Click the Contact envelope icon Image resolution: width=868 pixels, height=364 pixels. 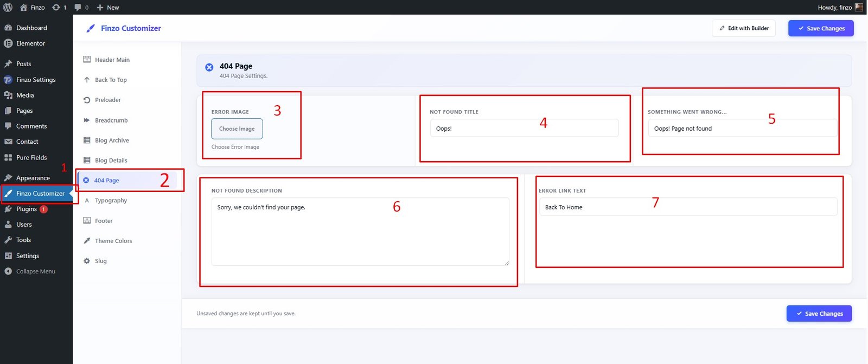(8, 142)
